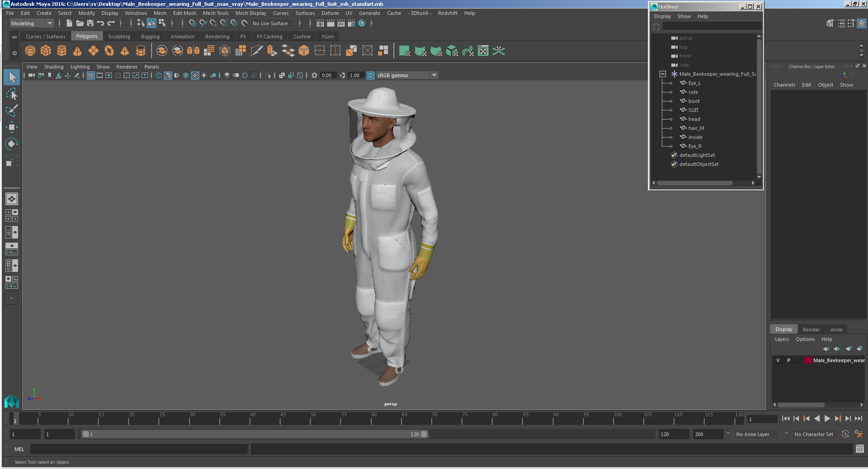Toggle viewport grid display

pos(91,75)
